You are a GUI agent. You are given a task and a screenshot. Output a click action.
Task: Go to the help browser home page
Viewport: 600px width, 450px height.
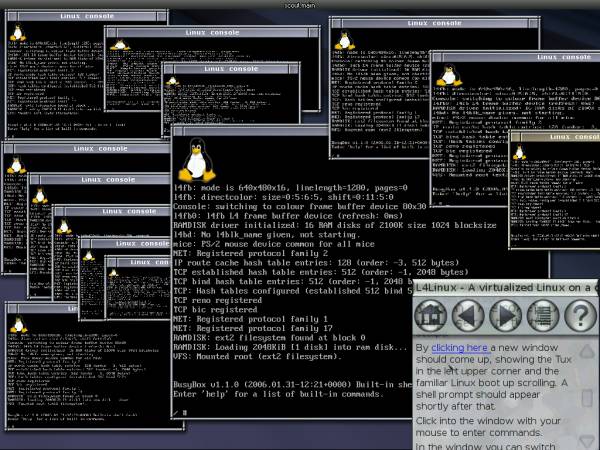pyautogui.click(x=430, y=316)
